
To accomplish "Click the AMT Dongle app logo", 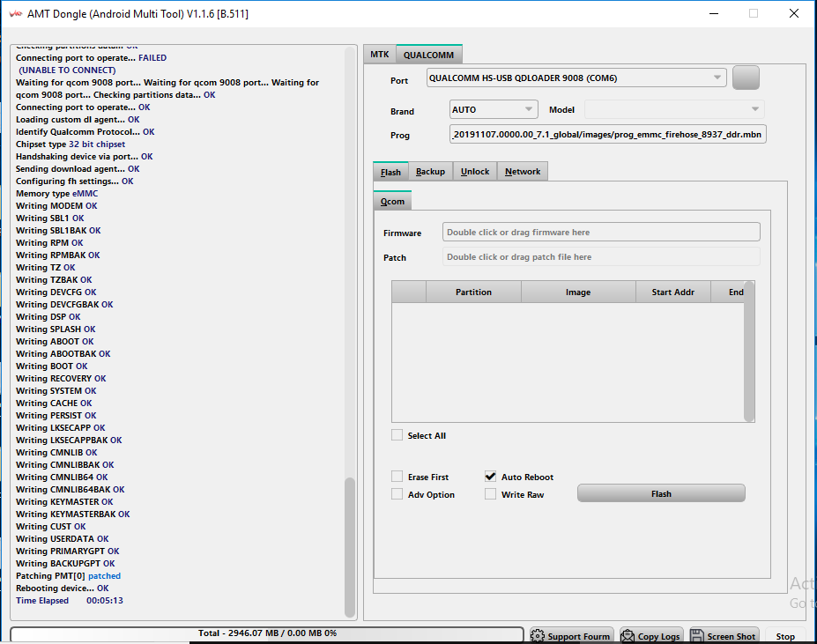I will coord(16,13).
